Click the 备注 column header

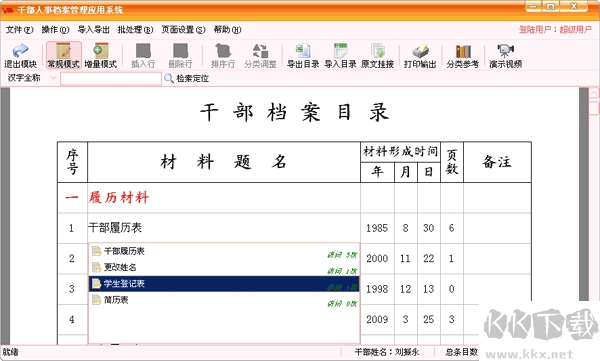pyautogui.click(x=497, y=162)
